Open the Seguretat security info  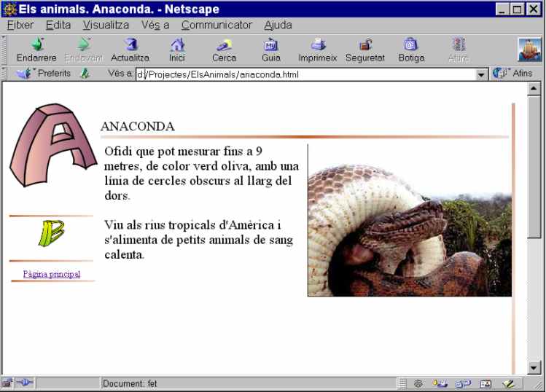click(x=364, y=50)
